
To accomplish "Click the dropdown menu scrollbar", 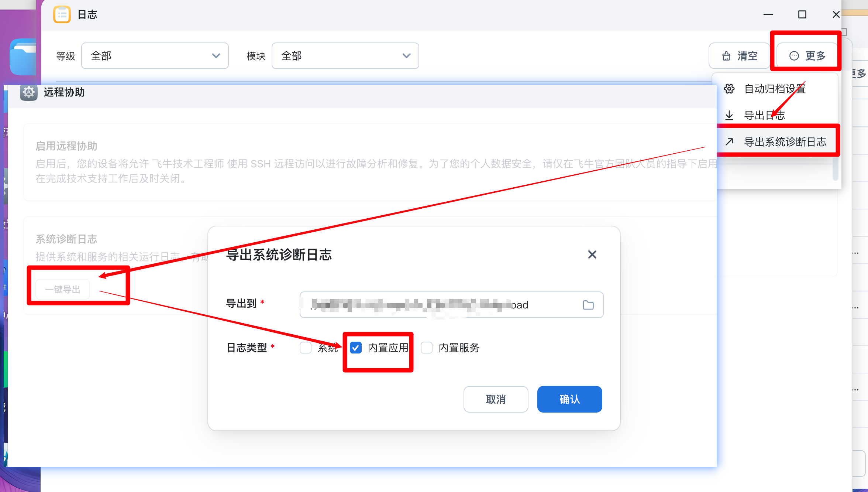I will click(835, 169).
